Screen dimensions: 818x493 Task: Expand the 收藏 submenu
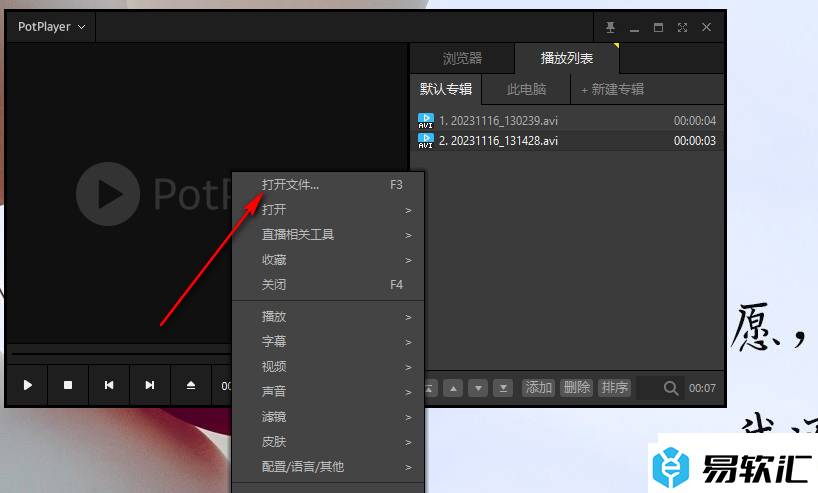pyautogui.click(x=328, y=260)
